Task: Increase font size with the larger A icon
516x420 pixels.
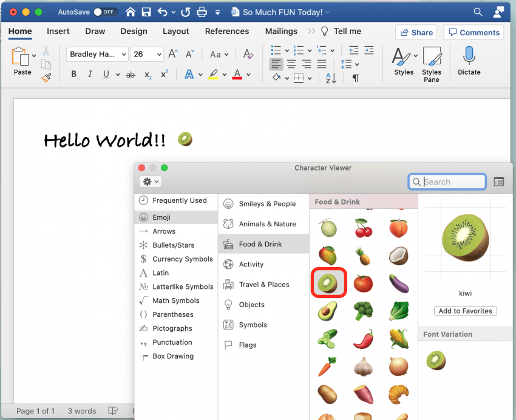Action: point(173,53)
